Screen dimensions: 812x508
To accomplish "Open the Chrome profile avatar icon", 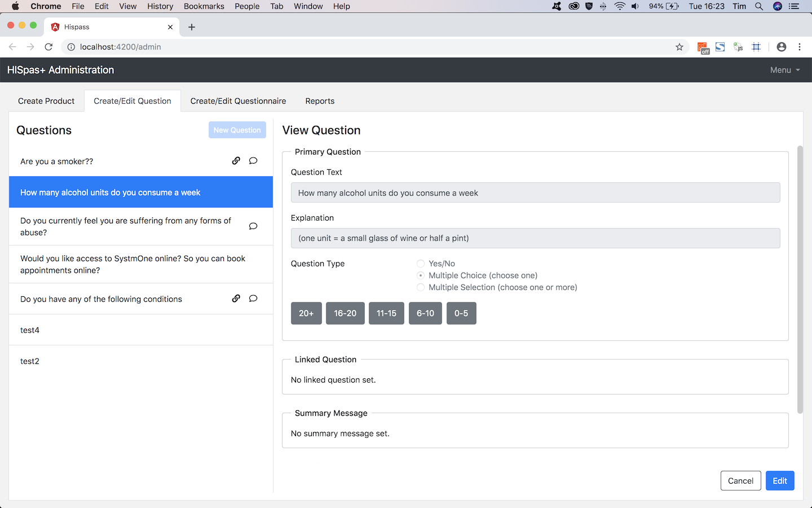I will pyautogui.click(x=781, y=47).
